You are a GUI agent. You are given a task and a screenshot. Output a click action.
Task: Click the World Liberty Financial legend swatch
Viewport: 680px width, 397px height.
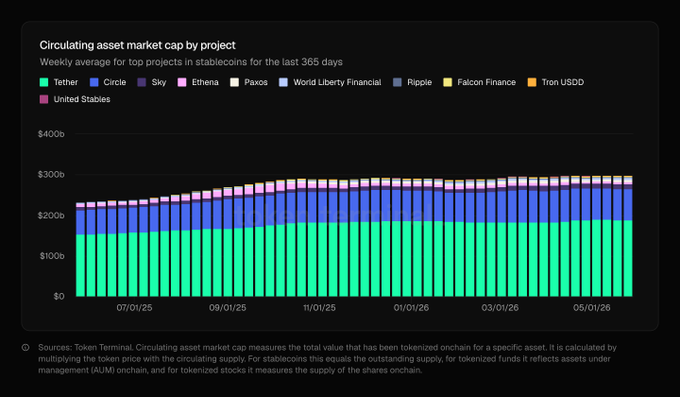(x=283, y=82)
